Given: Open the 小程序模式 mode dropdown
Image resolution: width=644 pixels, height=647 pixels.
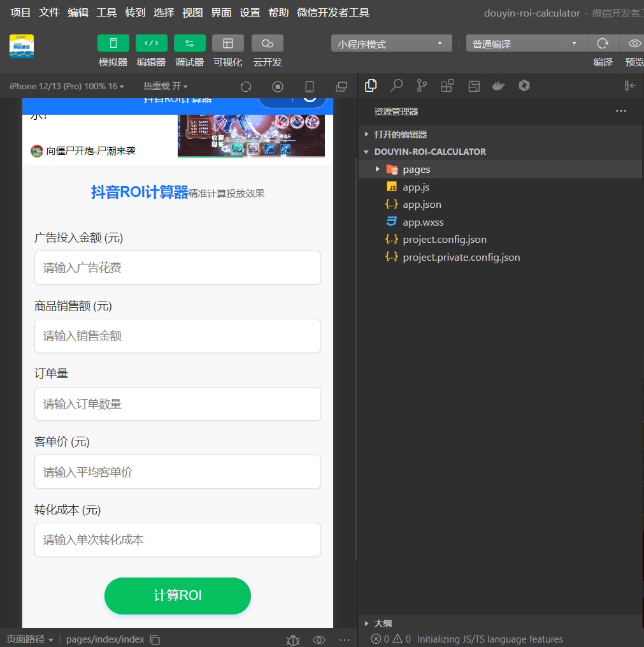Looking at the screenshot, I should (390, 43).
